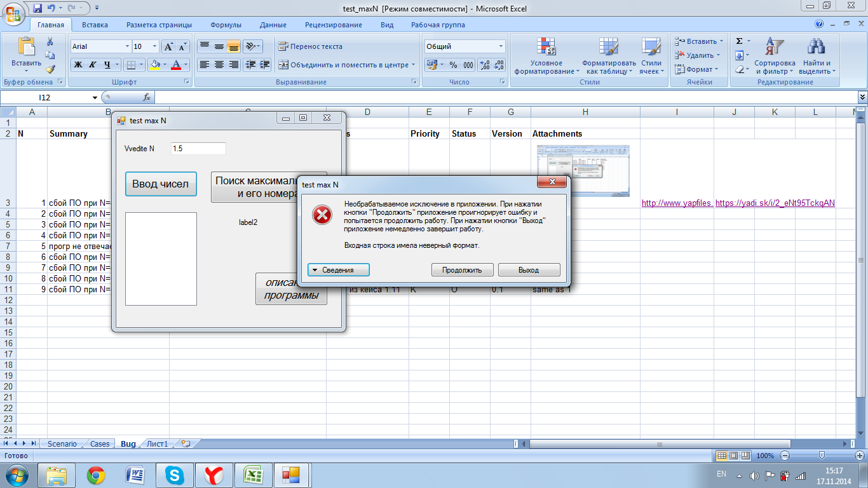
Task: Click the zoom slider in status bar
Action: point(822,456)
